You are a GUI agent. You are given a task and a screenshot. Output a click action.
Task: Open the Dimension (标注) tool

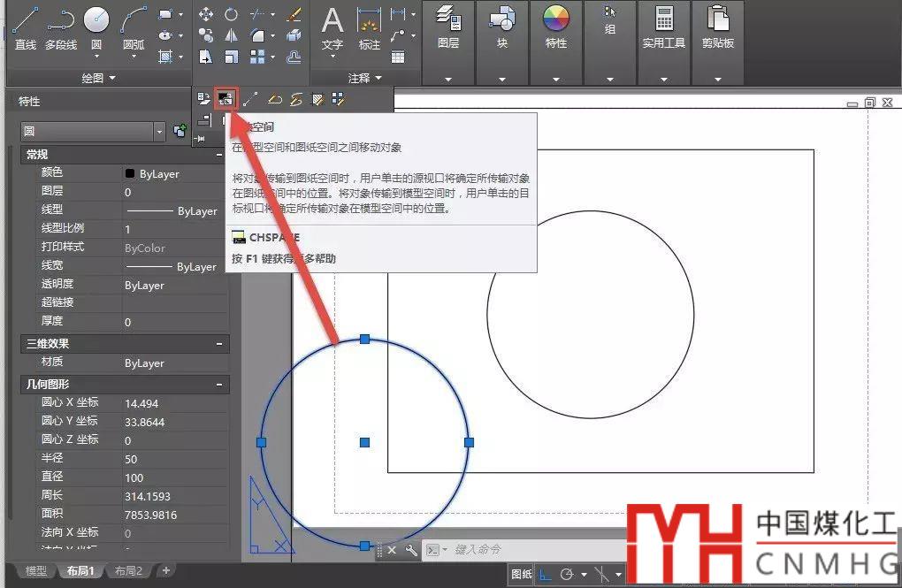tap(369, 25)
